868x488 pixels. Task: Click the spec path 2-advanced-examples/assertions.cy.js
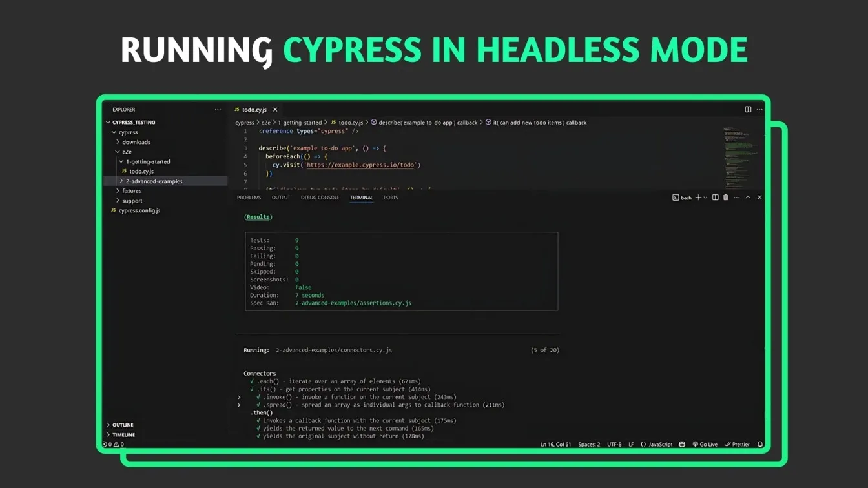[353, 303]
